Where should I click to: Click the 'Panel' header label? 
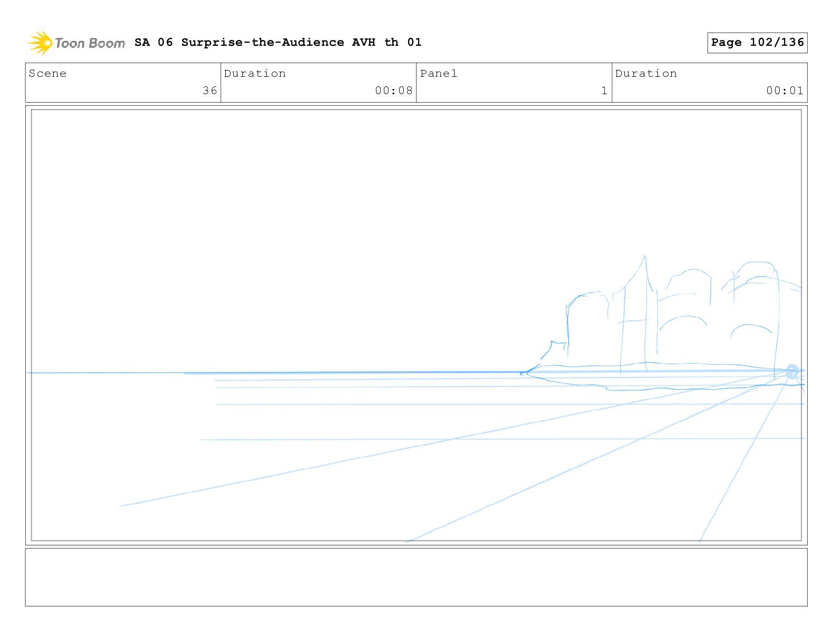pos(439,73)
